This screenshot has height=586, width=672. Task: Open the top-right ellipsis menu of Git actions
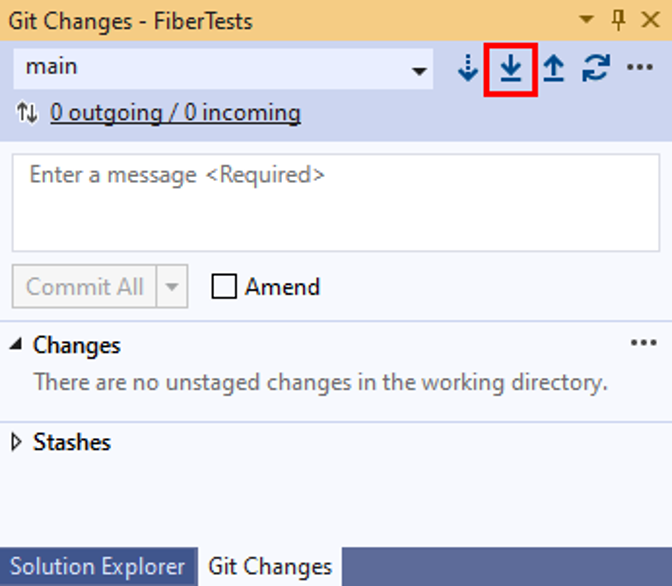tap(640, 68)
